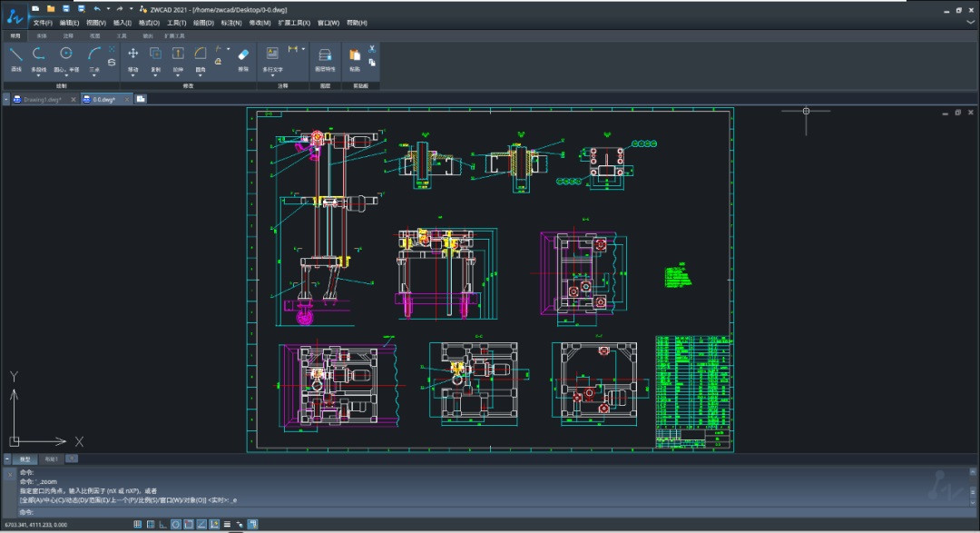The width and height of the screenshot is (980, 533).
Task: Click the command history scrollbar
Action: (973, 487)
